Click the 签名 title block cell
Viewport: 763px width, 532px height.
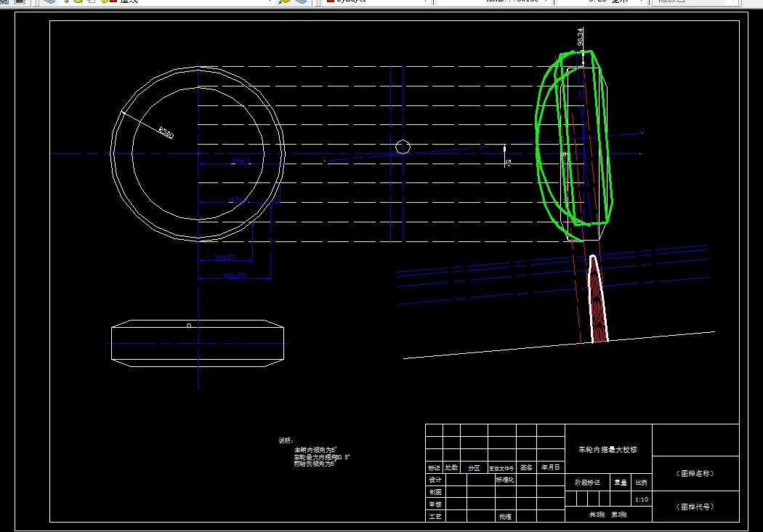pyautogui.click(x=526, y=468)
